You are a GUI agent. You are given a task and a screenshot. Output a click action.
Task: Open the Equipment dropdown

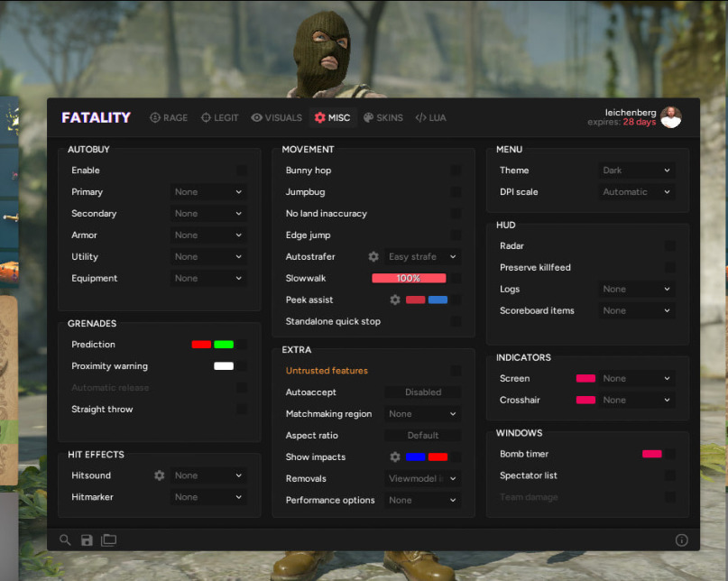click(208, 278)
